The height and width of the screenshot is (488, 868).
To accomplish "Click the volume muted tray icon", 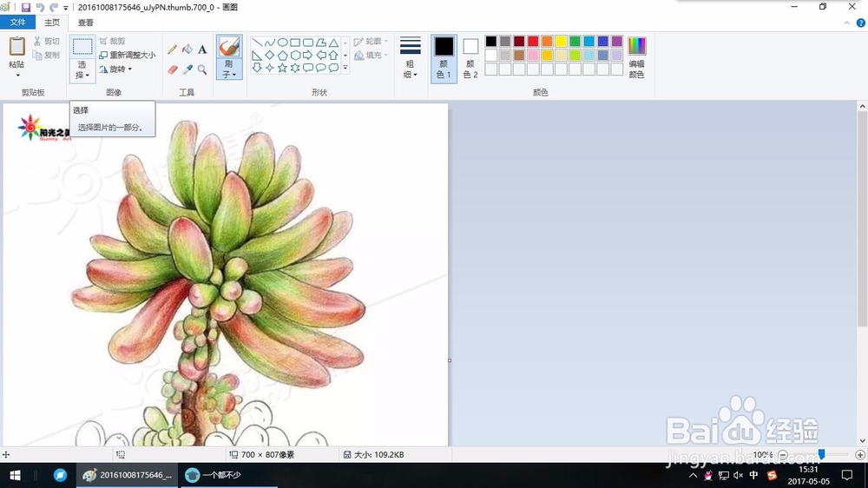I will pyautogui.click(x=738, y=475).
